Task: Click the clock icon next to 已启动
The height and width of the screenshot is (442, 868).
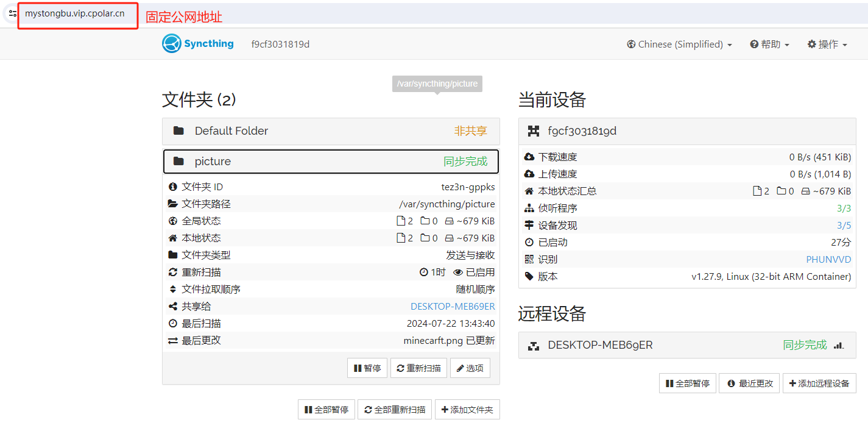Action: click(529, 242)
